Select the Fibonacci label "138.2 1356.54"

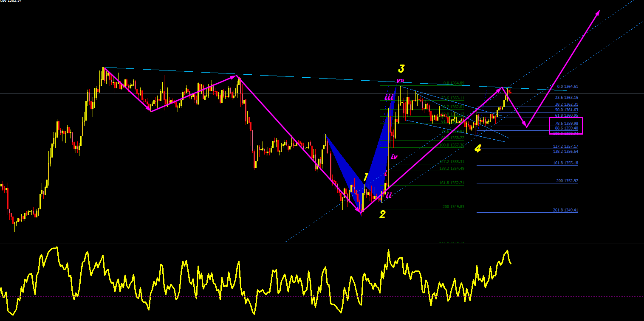coord(565,152)
